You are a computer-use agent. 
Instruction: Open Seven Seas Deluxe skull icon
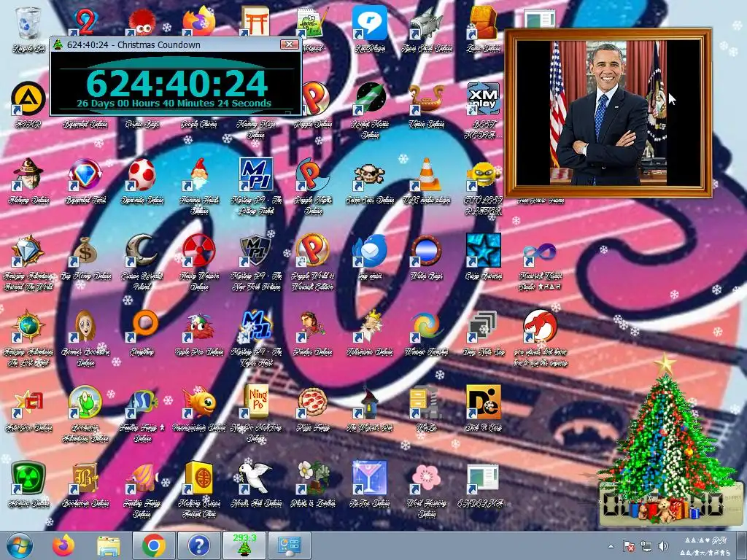370,174
